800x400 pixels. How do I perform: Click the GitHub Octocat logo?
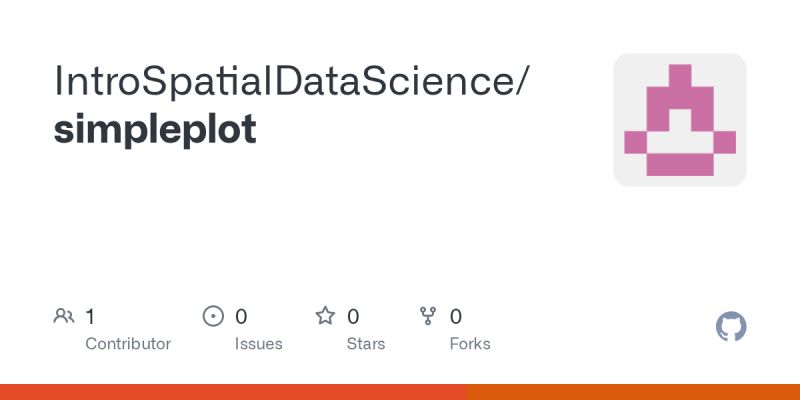[x=732, y=327]
